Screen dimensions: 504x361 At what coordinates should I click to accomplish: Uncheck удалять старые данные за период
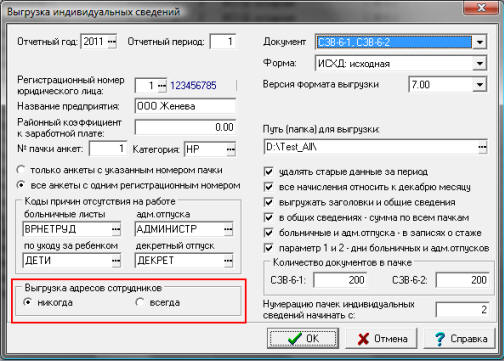269,172
